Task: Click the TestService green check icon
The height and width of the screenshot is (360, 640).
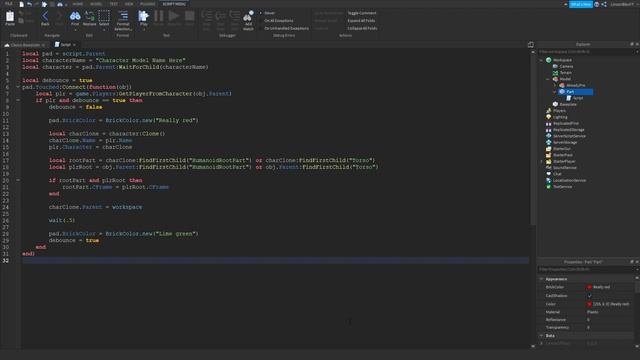Action: tap(549, 187)
